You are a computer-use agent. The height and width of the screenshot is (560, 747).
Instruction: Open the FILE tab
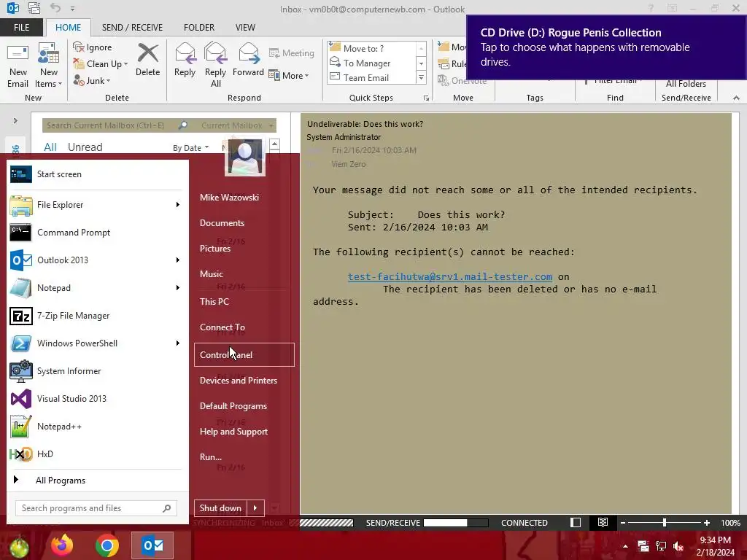coord(21,28)
